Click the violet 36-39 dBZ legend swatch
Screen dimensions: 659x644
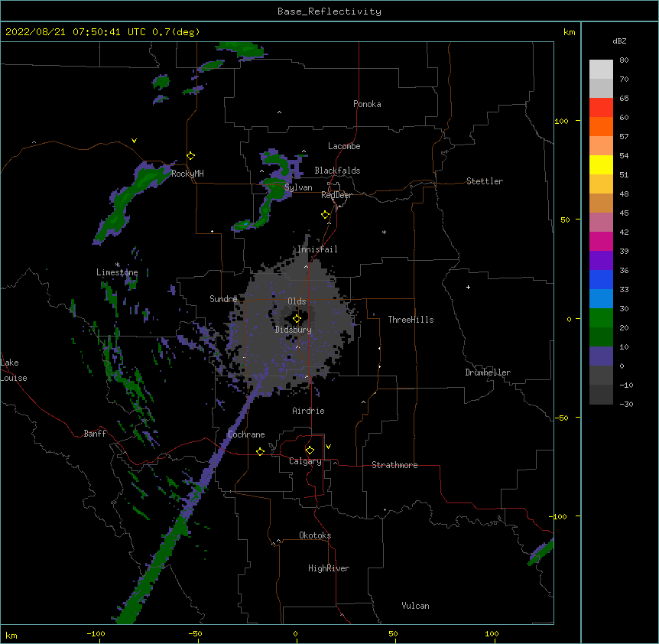601,261
